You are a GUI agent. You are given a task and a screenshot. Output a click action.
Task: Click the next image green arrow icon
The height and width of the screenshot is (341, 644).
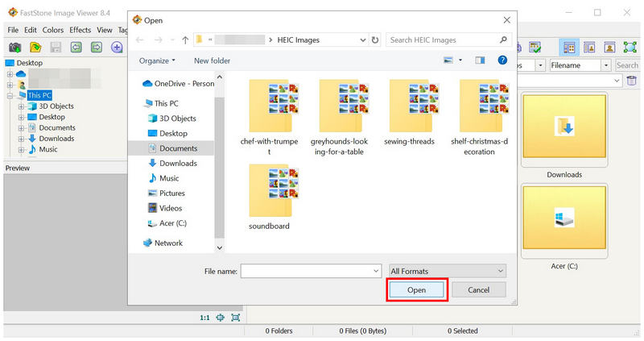(x=96, y=47)
